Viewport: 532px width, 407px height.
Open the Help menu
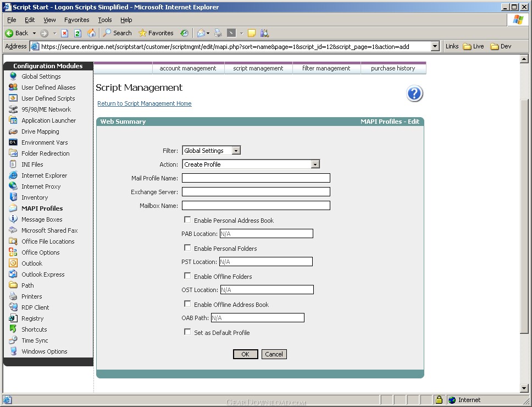pos(126,20)
